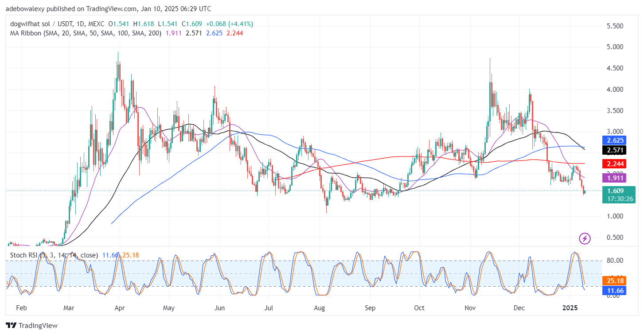Click the Jun label on time axis
This screenshot has width=644, height=335.
click(x=219, y=307)
